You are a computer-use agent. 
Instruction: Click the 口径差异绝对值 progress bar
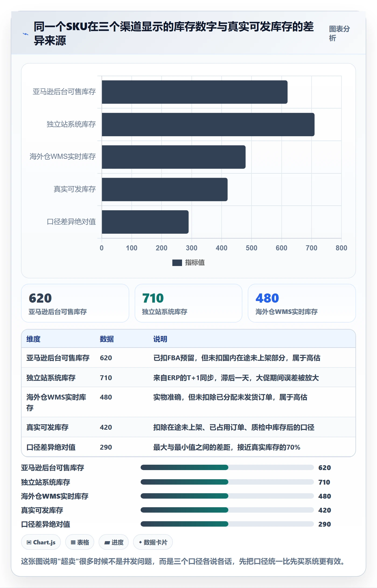(227, 524)
